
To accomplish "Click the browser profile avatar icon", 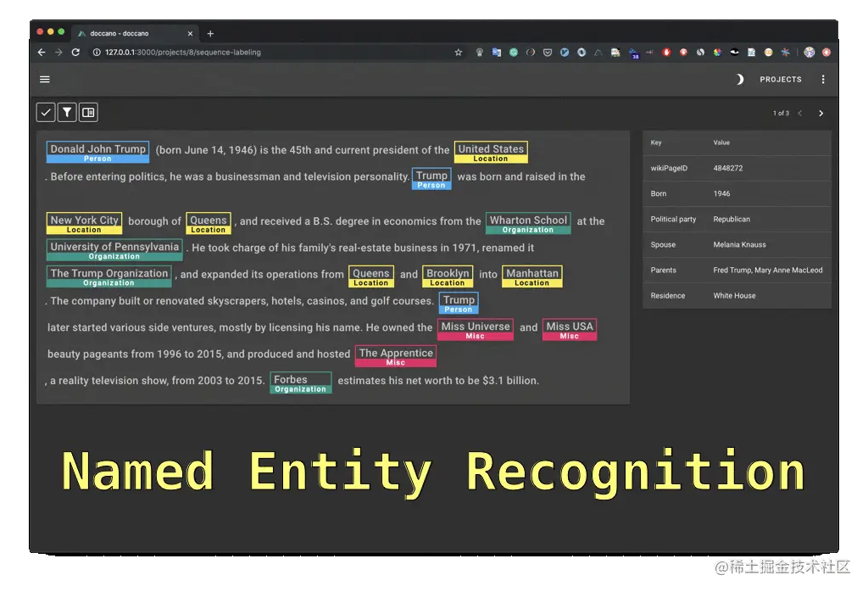I will [810, 52].
